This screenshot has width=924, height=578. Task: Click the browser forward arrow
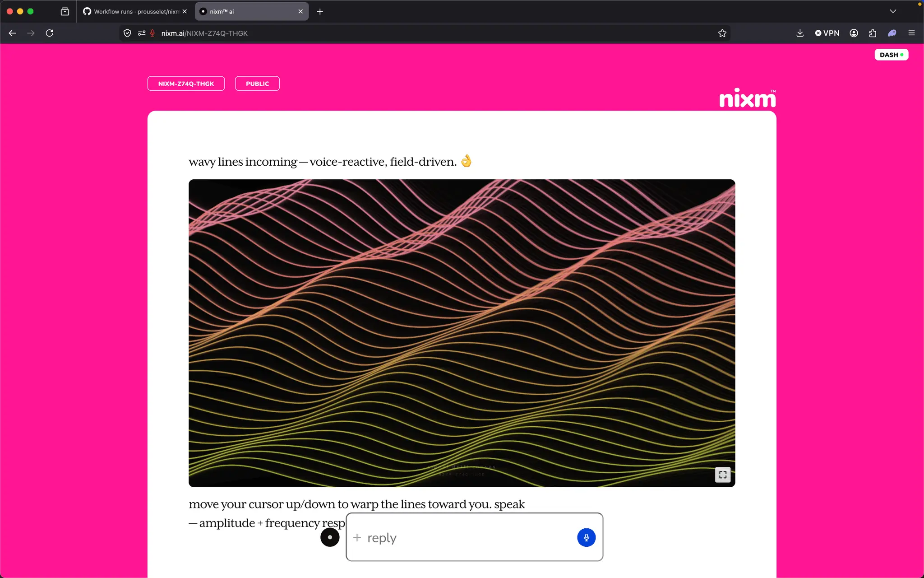(x=31, y=33)
